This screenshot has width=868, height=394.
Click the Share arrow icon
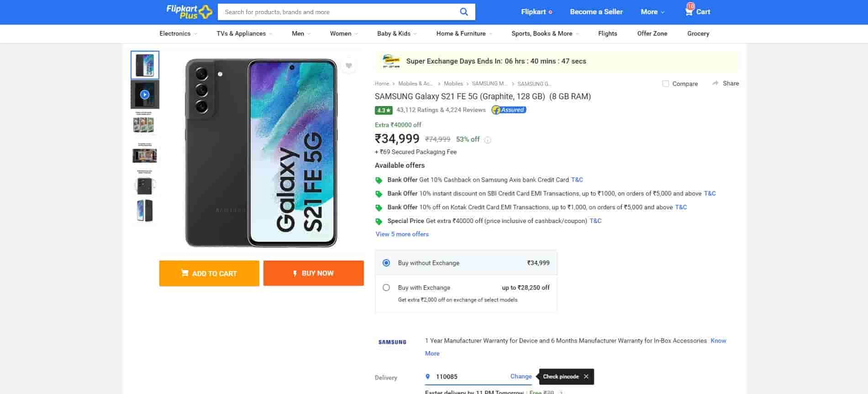[715, 83]
